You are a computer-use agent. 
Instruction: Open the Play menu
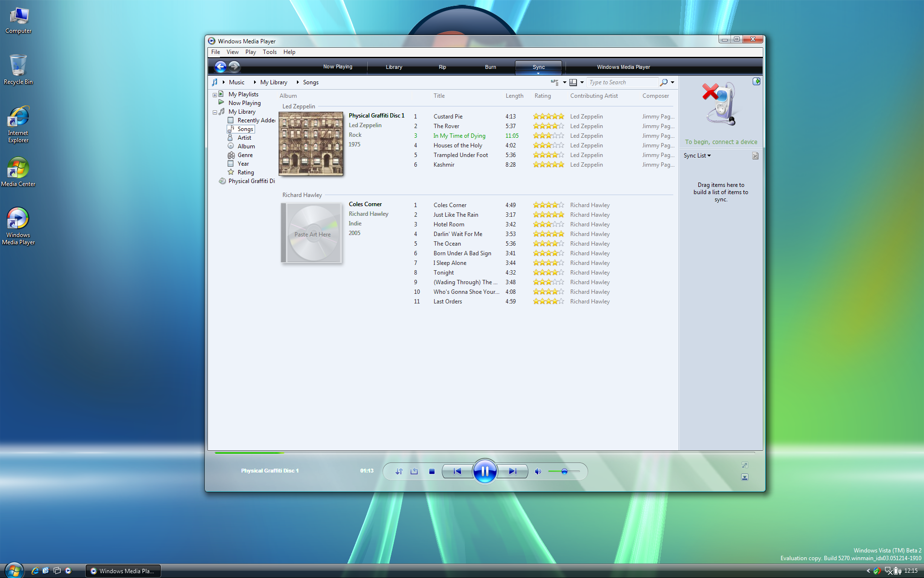(x=251, y=52)
